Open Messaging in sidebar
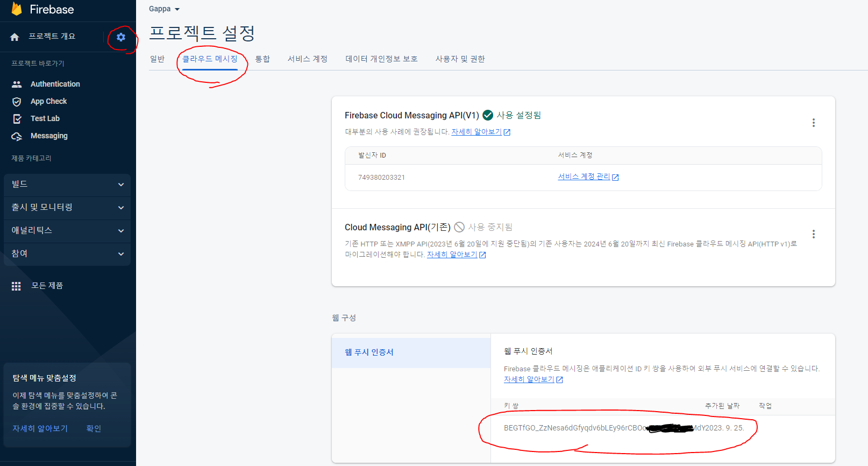868x466 pixels. pyautogui.click(x=49, y=136)
